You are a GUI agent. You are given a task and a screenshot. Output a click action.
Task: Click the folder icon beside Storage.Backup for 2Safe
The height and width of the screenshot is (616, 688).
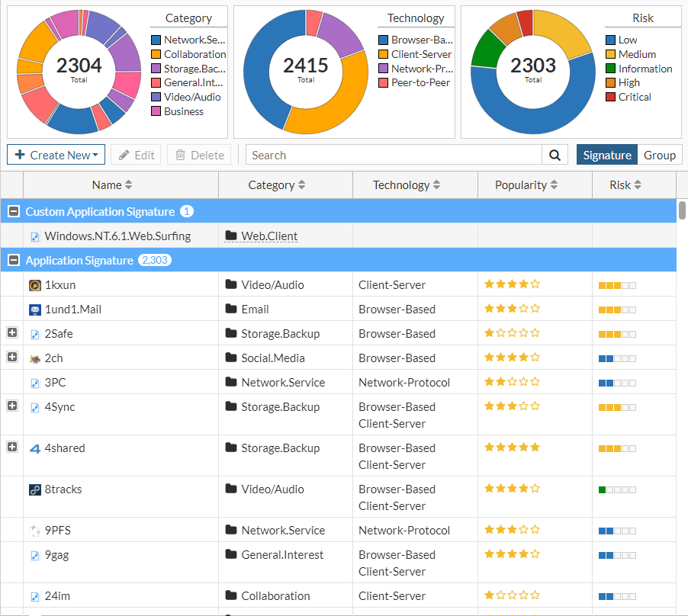[230, 333]
